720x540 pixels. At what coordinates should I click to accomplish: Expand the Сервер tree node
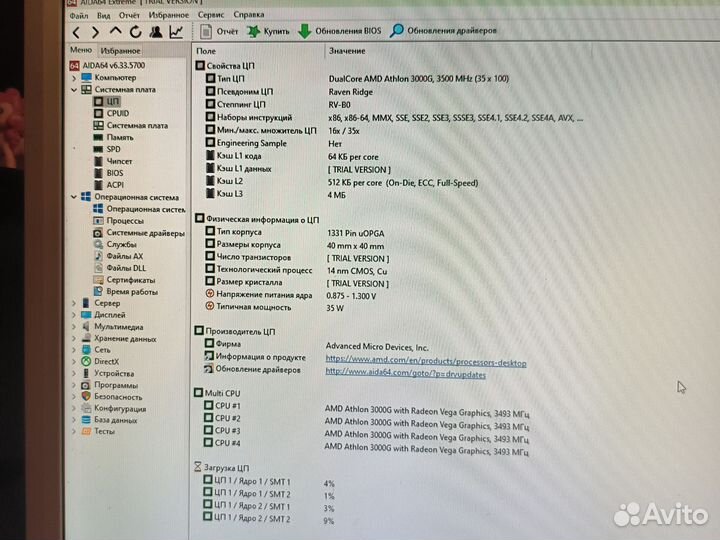pos(73,303)
